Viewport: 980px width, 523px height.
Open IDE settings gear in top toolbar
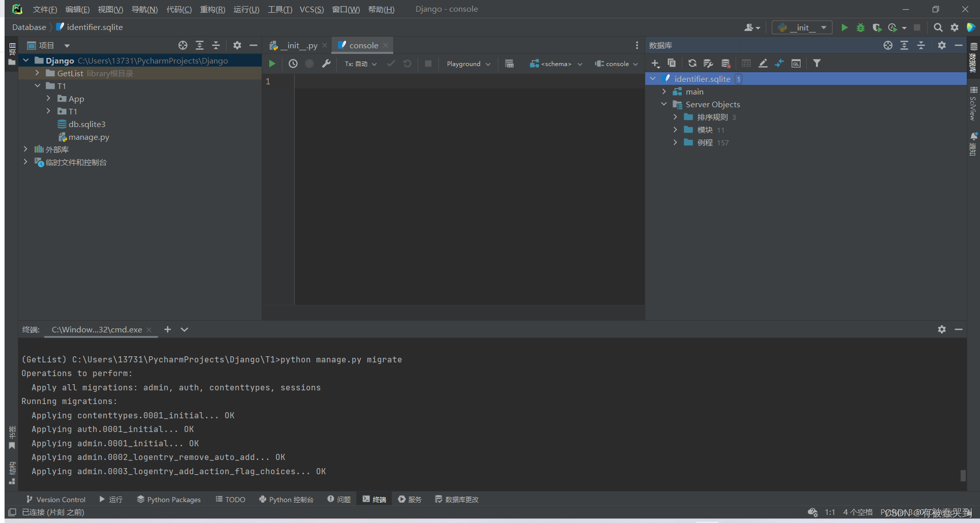955,27
